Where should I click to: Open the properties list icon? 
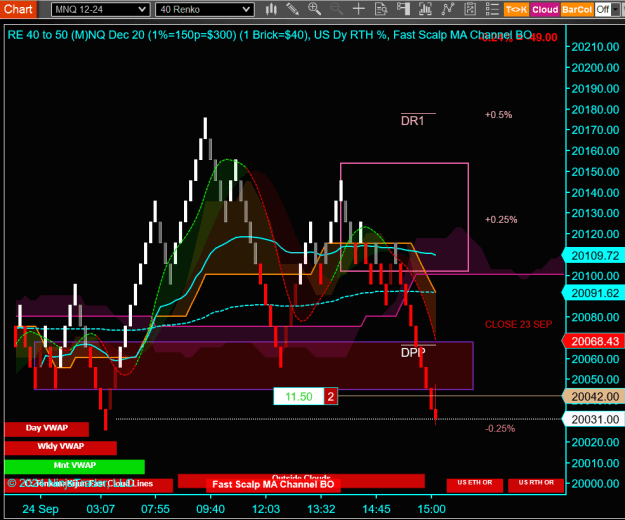coord(492,9)
